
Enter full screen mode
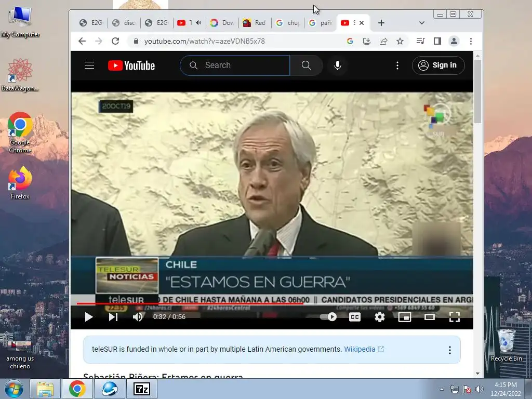click(454, 317)
